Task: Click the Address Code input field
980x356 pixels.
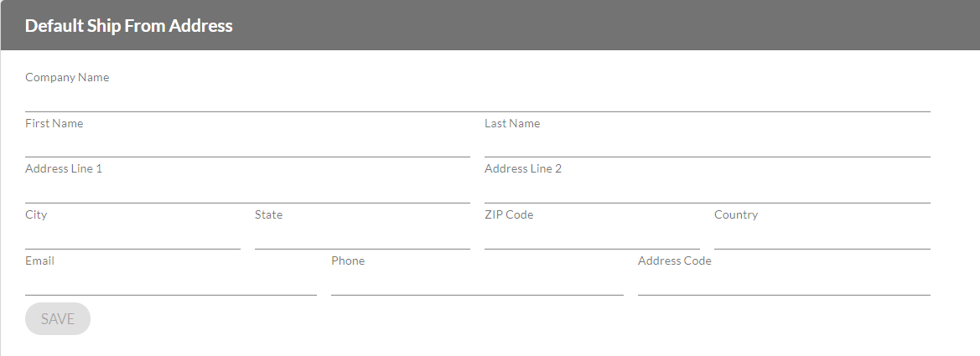Action: tap(784, 284)
